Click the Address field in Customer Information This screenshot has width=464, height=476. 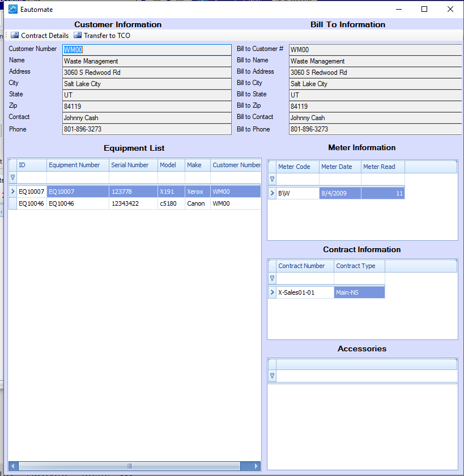(x=147, y=73)
